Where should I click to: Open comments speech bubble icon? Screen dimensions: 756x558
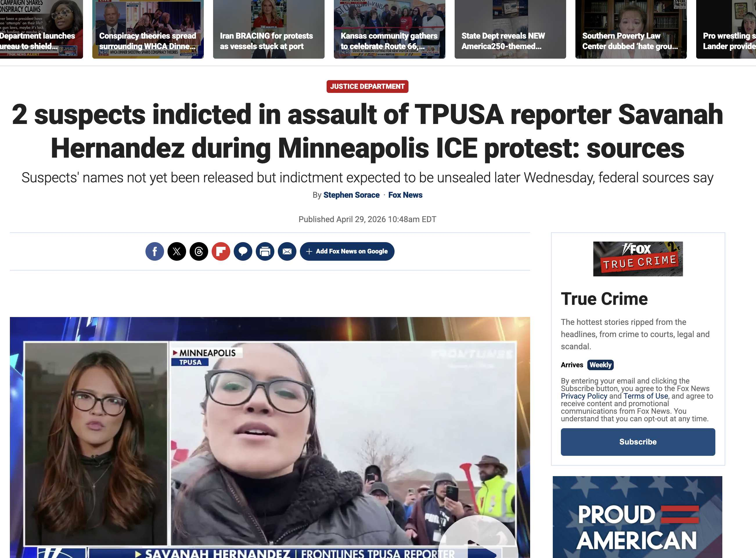pos(243,251)
